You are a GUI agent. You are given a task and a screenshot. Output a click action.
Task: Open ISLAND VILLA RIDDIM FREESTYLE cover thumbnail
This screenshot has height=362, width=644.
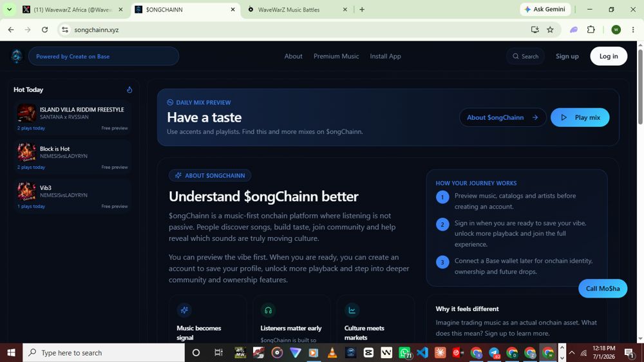[26, 113]
